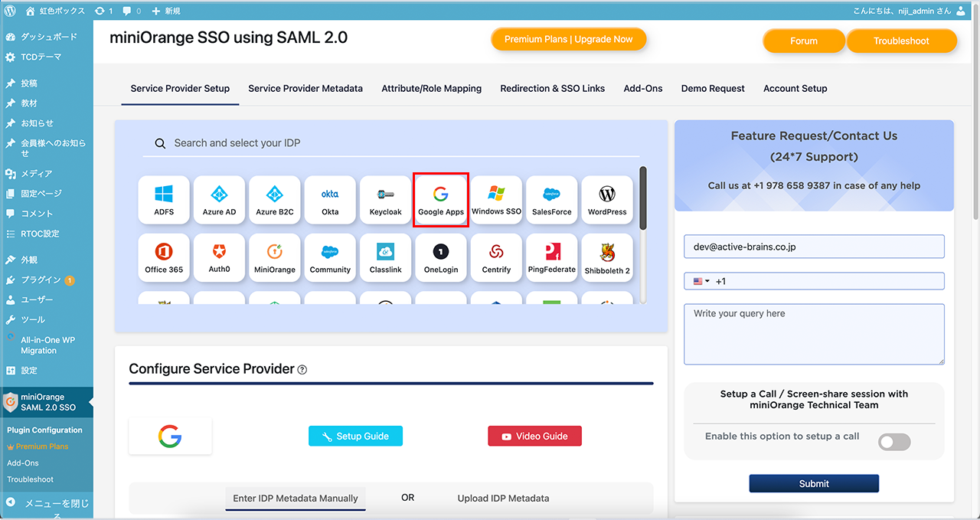The height and width of the screenshot is (520, 980).
Task: Pick the SalesForce IDP tile
Action: [552, 200]
